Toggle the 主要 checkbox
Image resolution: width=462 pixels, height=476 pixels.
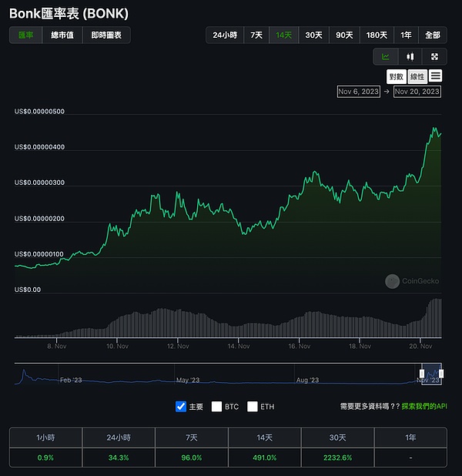181,406
